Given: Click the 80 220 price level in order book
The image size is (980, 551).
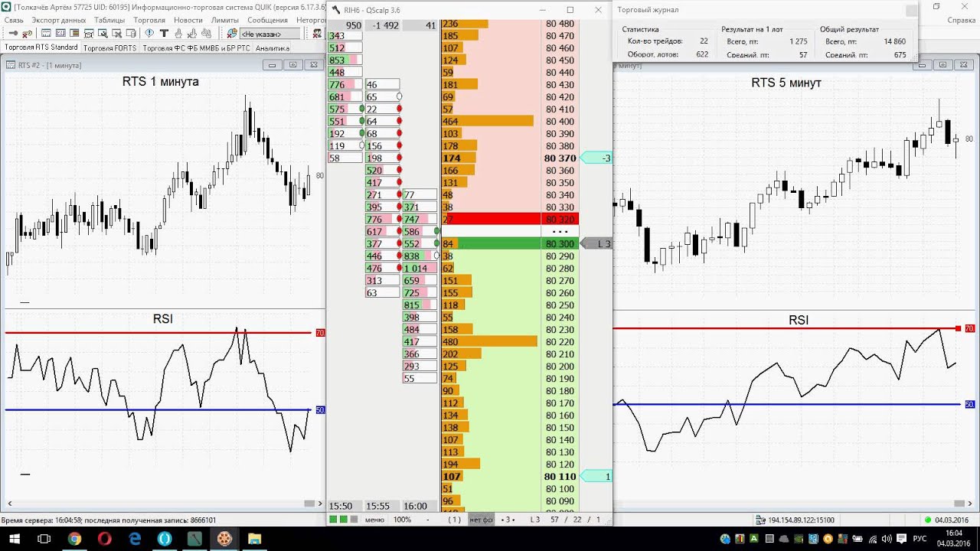Looking at the screenshot, I should 560,341.
